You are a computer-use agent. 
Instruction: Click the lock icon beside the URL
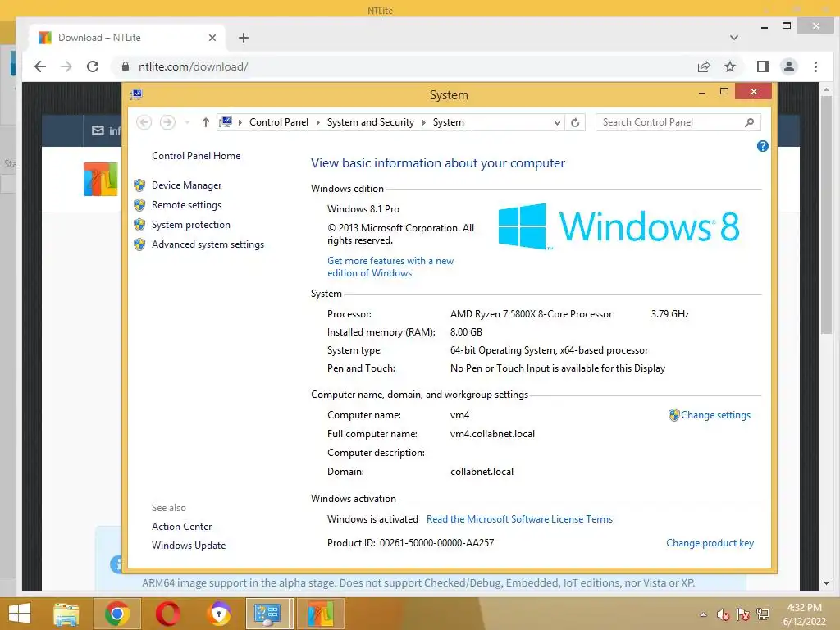click(126, 66)
